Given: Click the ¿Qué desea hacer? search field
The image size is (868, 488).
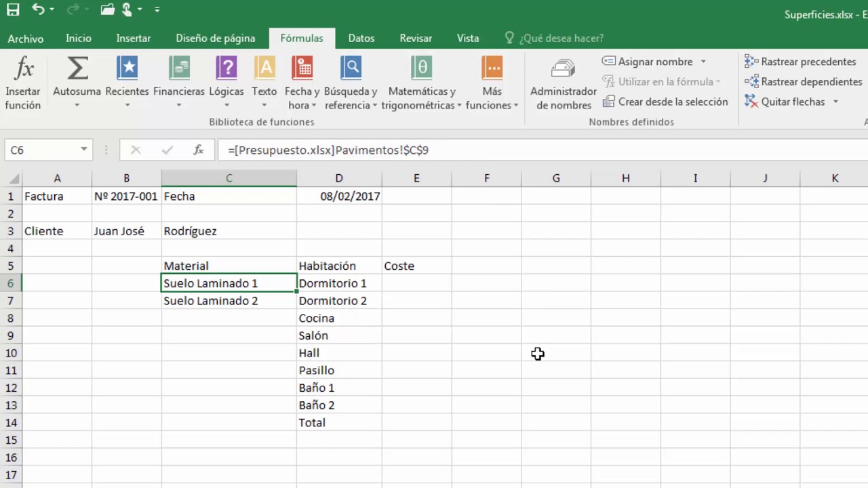Looking at the screenshot, I should (x=561, y=39).
